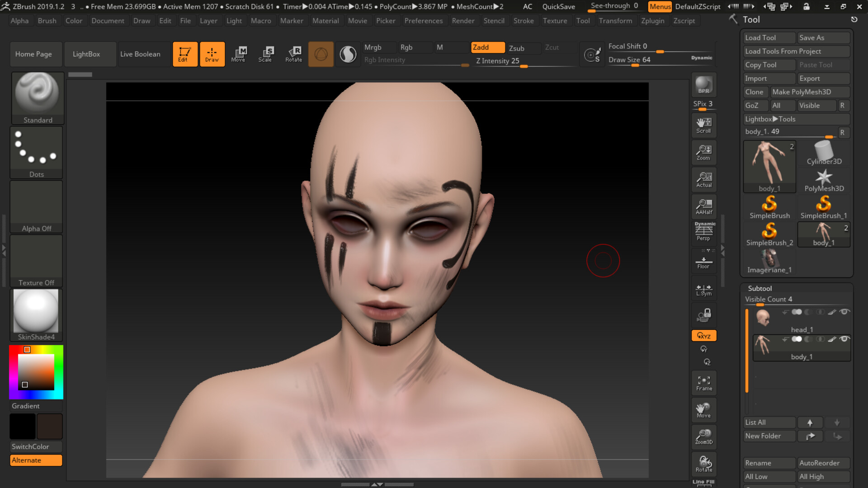Adjust the Z Intensity slider
This screenshot has width=868, height=488.
pos(524,66)
